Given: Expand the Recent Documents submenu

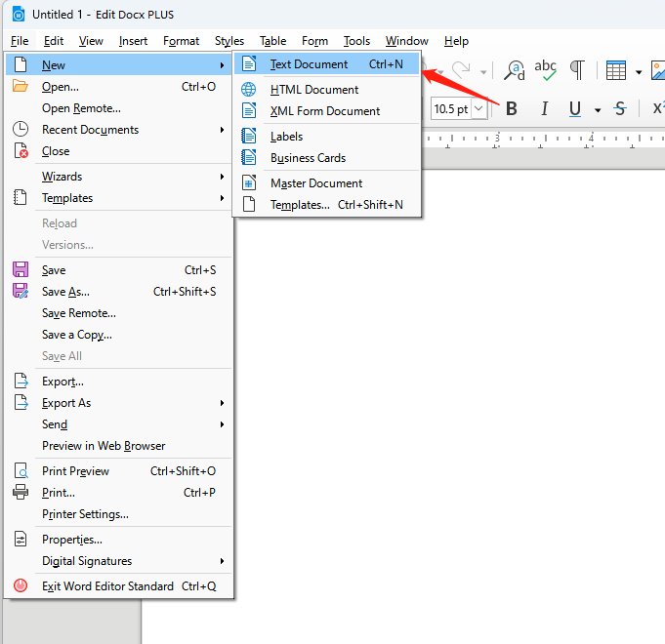Looking at the screenshot, I should (119, 130).
